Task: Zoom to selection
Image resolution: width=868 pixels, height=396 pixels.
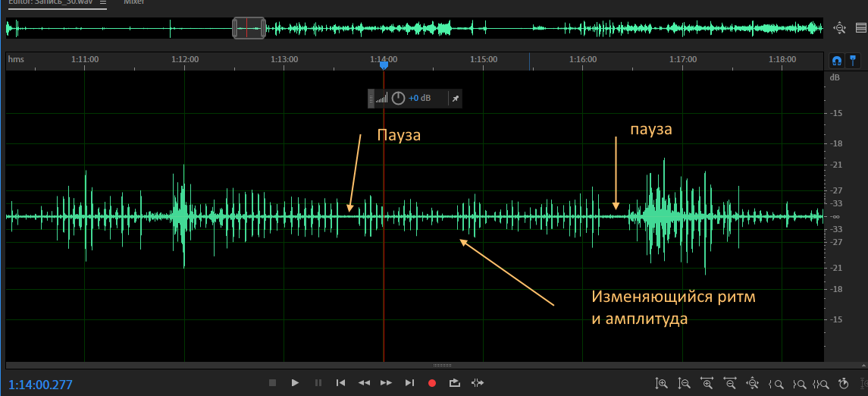Action: [x=821, y=383]
